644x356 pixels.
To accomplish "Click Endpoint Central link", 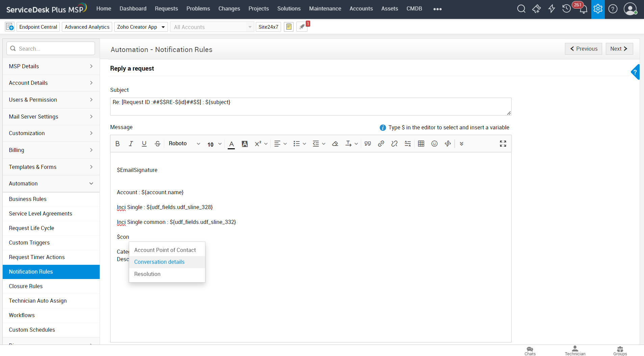I will (38, 27).
